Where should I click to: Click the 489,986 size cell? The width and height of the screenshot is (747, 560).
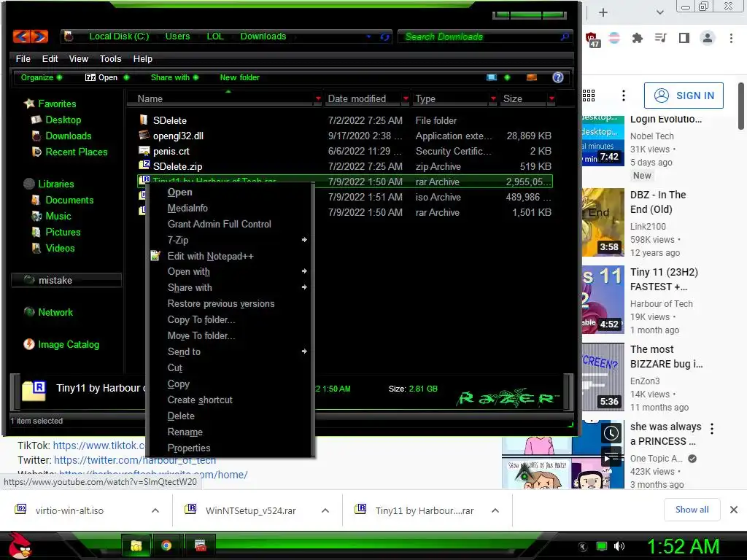(528, 197)
